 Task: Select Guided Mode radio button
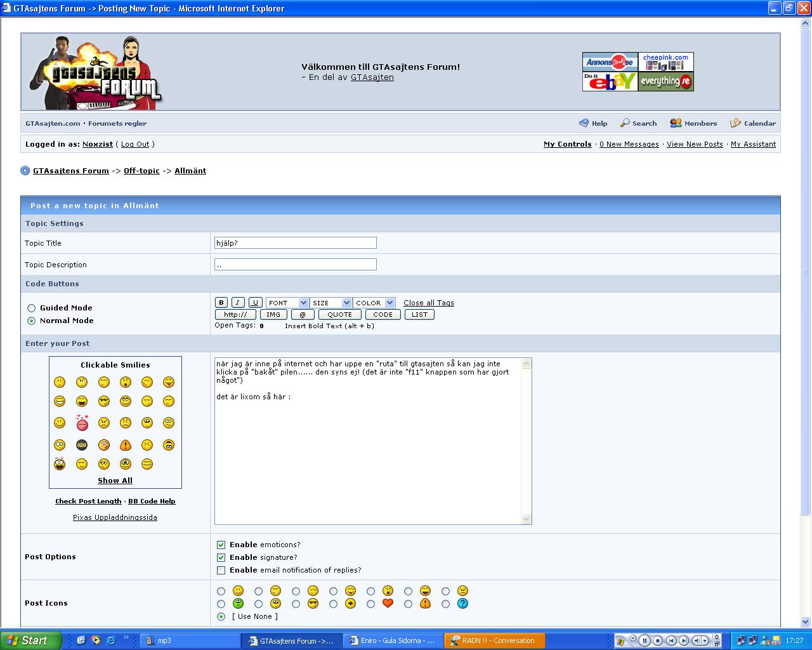click(x=31, y=308)
